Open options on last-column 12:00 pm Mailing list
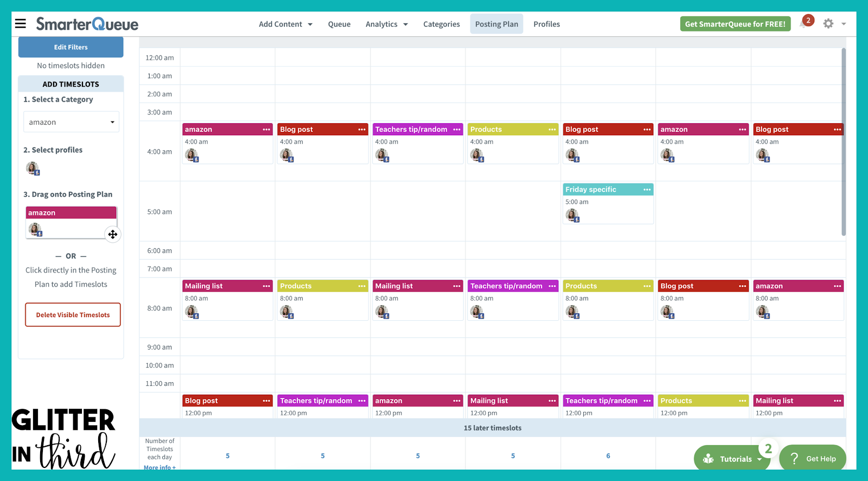 pyautogui.click(x=837, y=401)
